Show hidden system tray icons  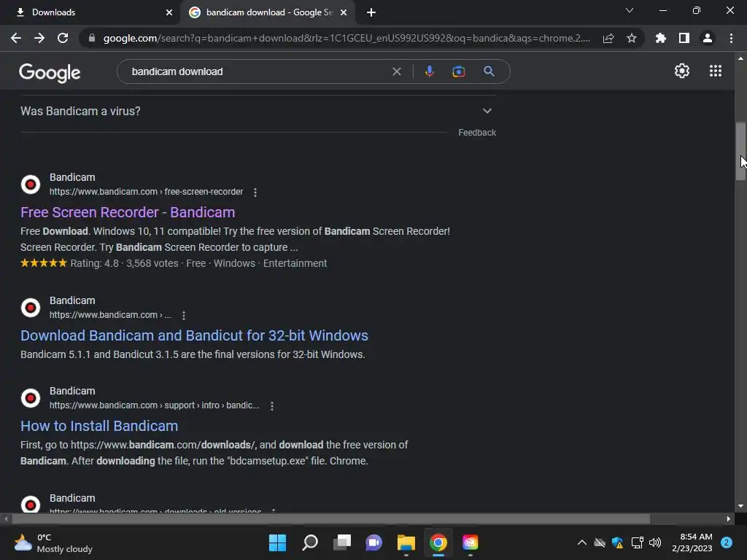[x=581, y=542]
